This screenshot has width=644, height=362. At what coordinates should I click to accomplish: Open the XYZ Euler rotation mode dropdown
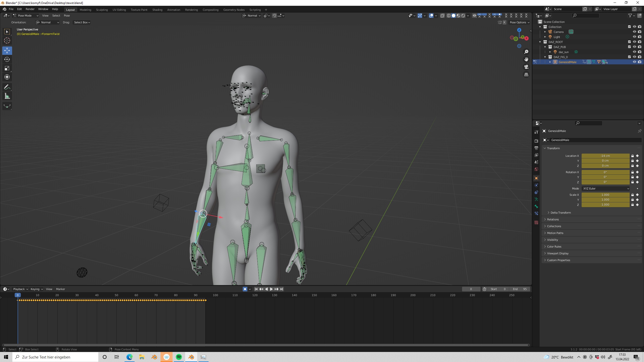click(606, 189)
